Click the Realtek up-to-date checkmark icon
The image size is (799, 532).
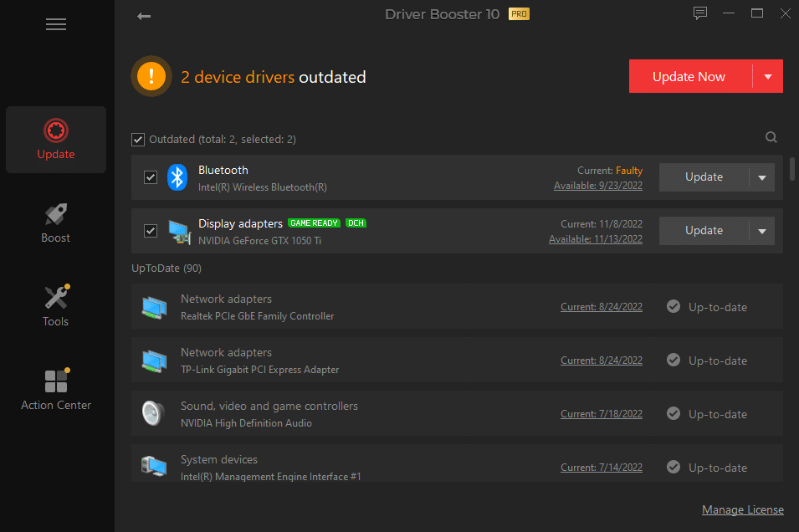[674, 306]
